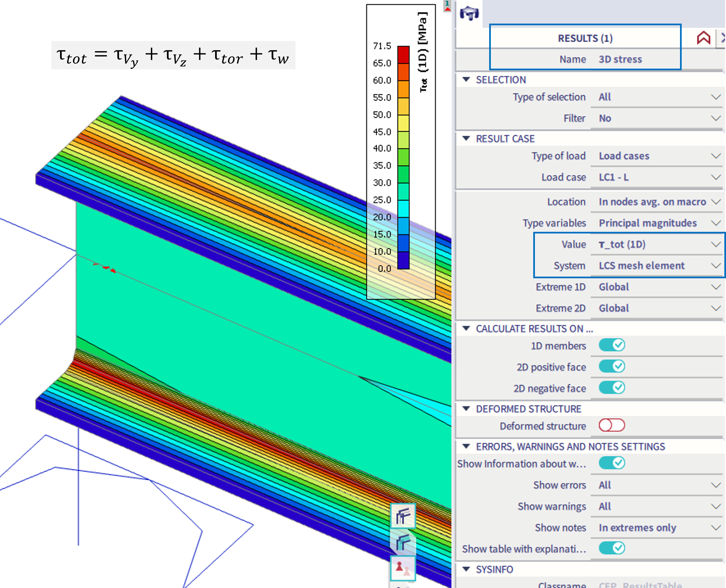This screenshot has height=588, width=726.
Task: Click the red double-chevron collapse icon
Action: click(703, 38)
